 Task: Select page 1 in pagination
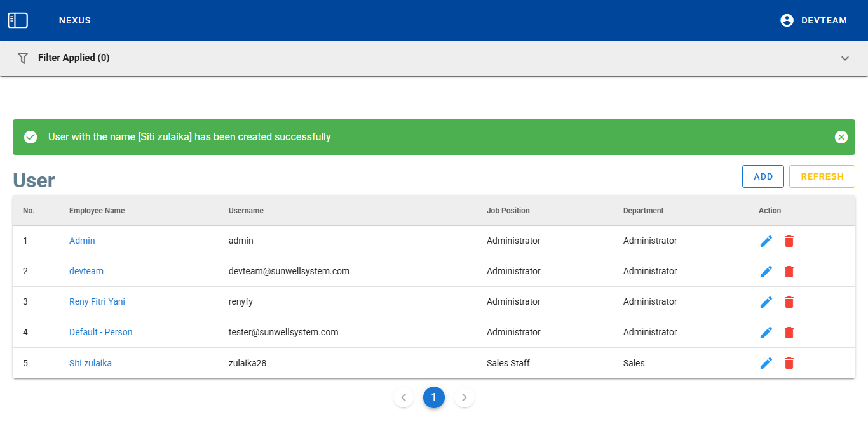(x=434, y=397)
